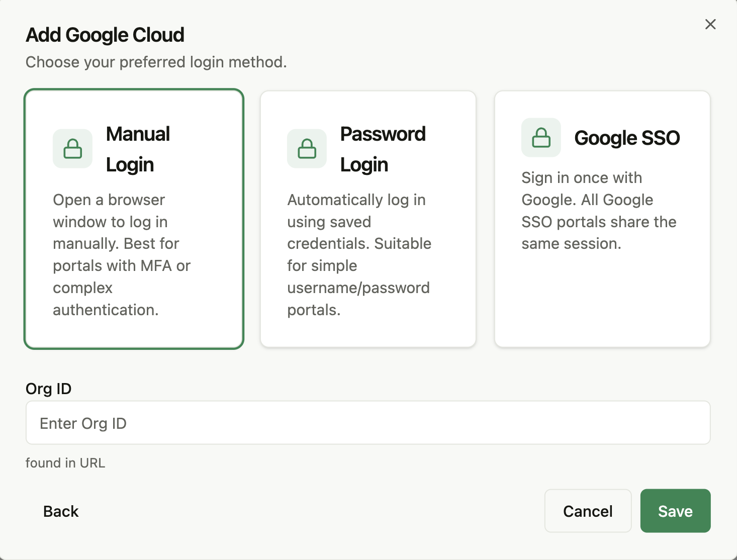Select the Password Login heading

pyautogui.click(x=383, y=149)
